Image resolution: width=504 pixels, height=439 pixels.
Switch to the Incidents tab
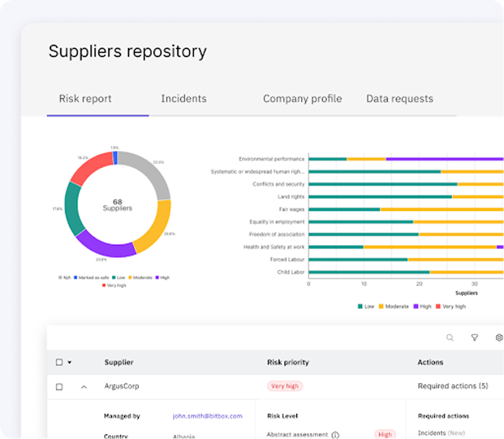[x=184, y=99]
